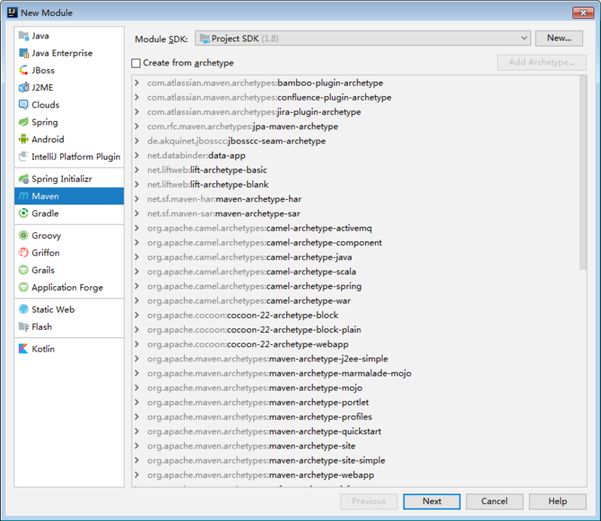This screenshot has height=521, width=601.
Task: Click the Groovy icon
Action: [23, 235]
